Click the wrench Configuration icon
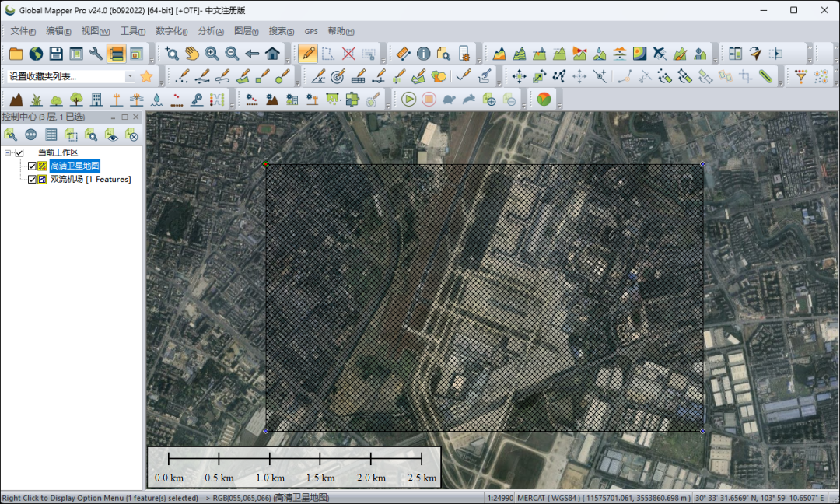 (x=96, y=54)
